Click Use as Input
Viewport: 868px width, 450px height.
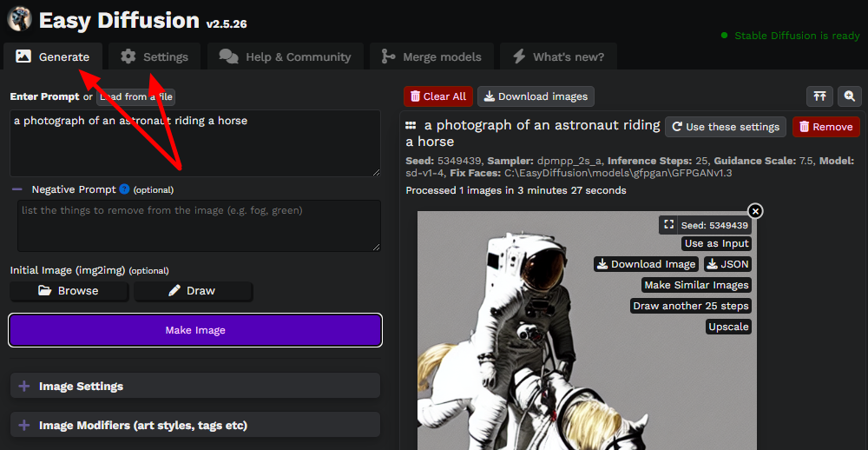tap(716, 243)
